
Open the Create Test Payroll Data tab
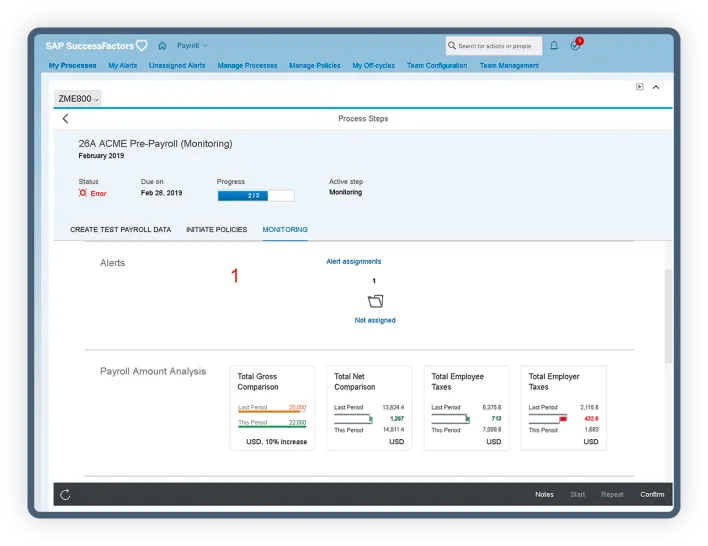120,230
